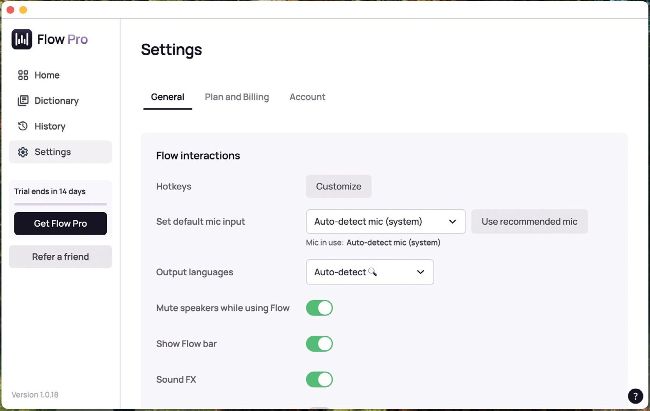Screen dimensions: 650x411
Task: Click the Home grid icon in sidebar
Action: tap(23, 75)
